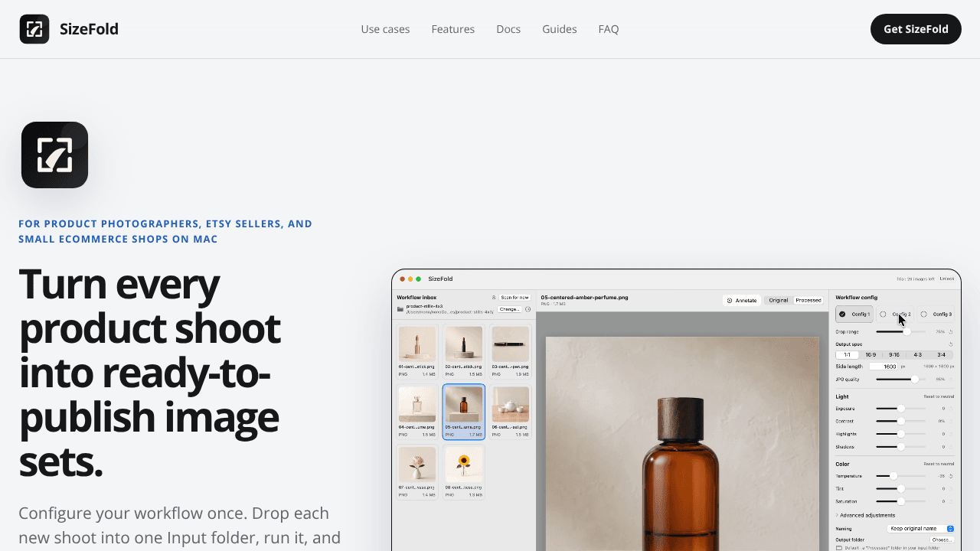Click the info icon next to Change button
This screenshot has width=980, height=551.
[528, 309]
